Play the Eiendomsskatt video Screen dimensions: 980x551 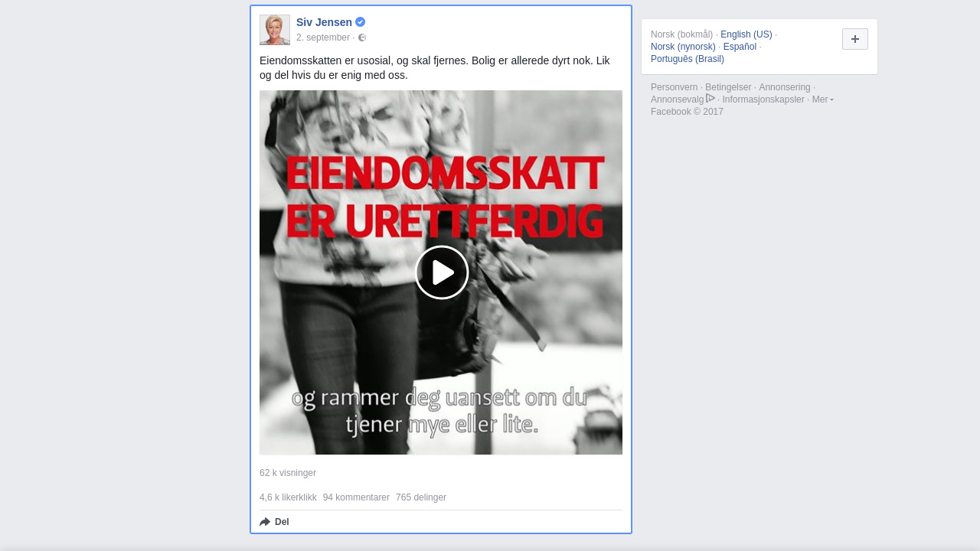[x=442, y=272]
